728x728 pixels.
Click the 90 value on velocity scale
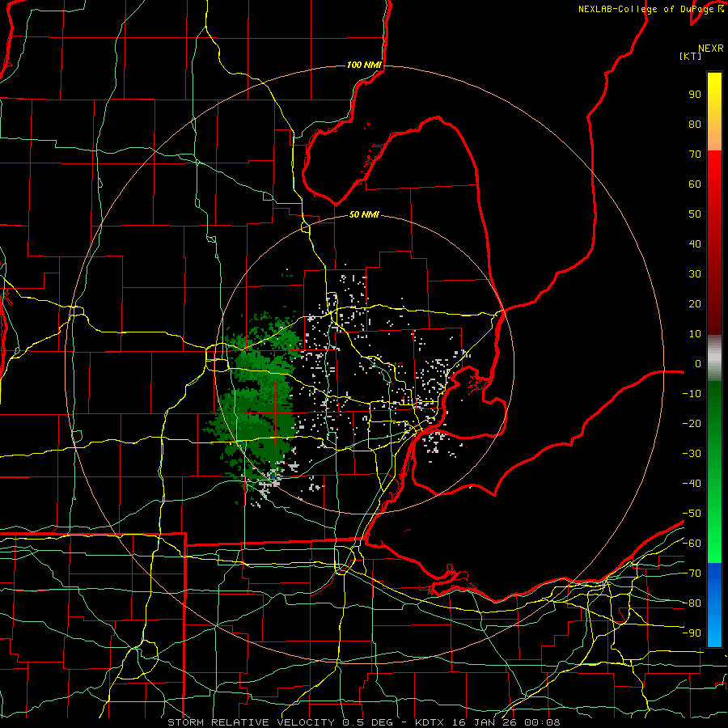(x=695, y=95)
